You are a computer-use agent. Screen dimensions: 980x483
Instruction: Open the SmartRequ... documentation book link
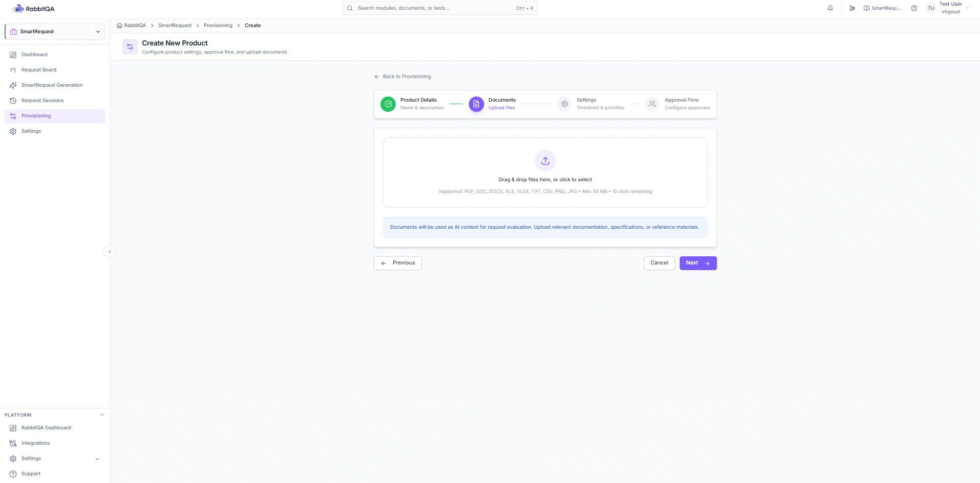point(882,8)
